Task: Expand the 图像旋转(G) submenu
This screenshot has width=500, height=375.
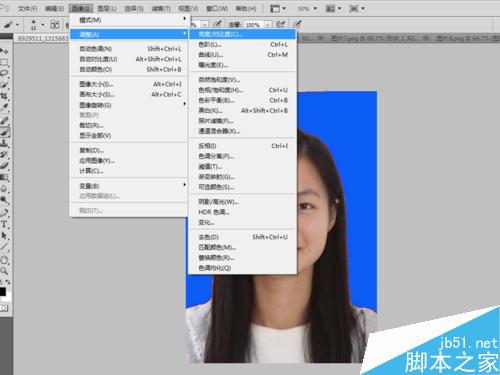Action: coord(129,105)
